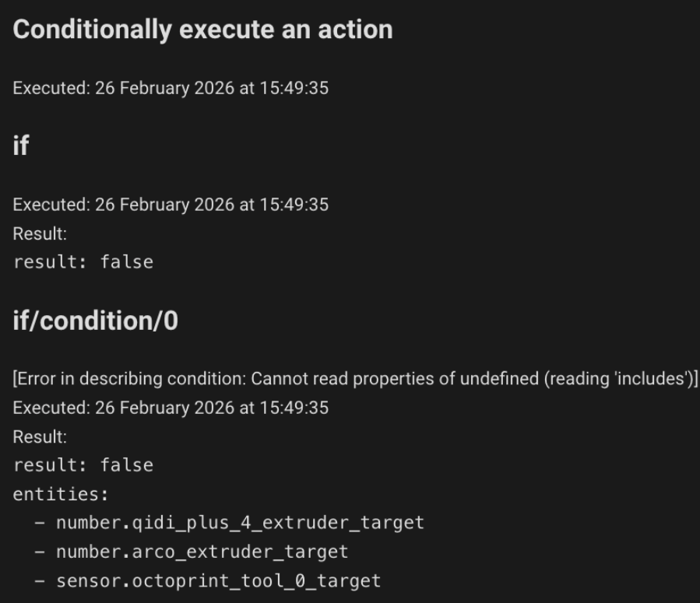Image resolution: width=700 pixels, height=603 pixels.
Task: Select the "if" section heading
Action: tap(21, 145)
